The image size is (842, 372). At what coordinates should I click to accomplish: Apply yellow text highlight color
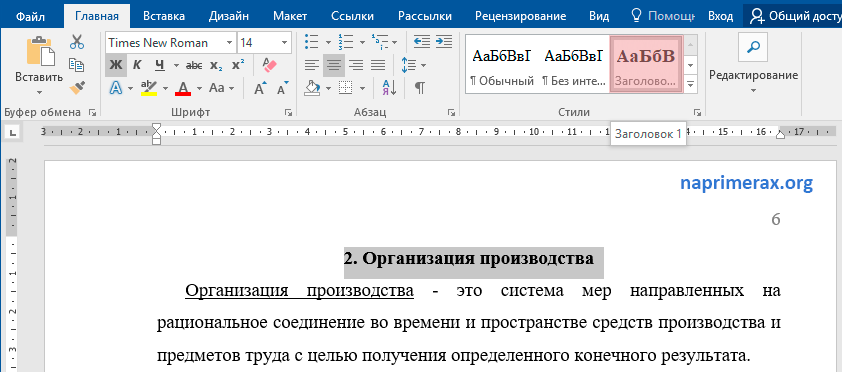[x=149, y=88]
